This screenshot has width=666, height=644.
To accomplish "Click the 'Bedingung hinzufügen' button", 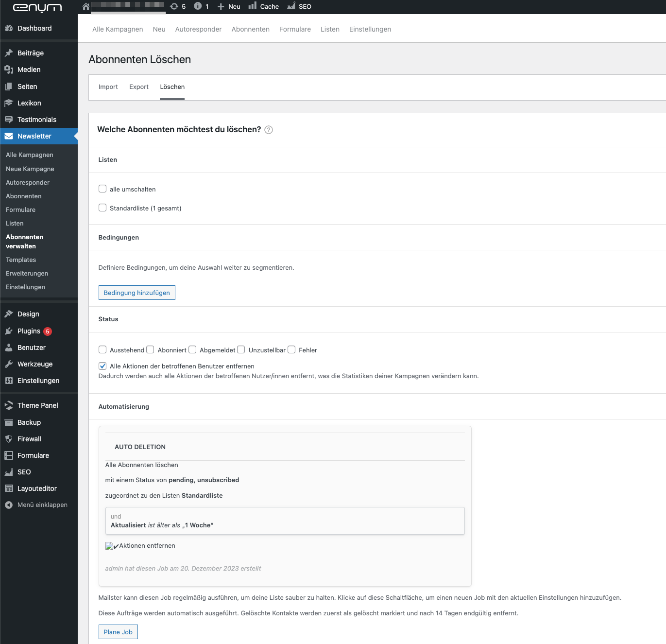I will 137,293.
